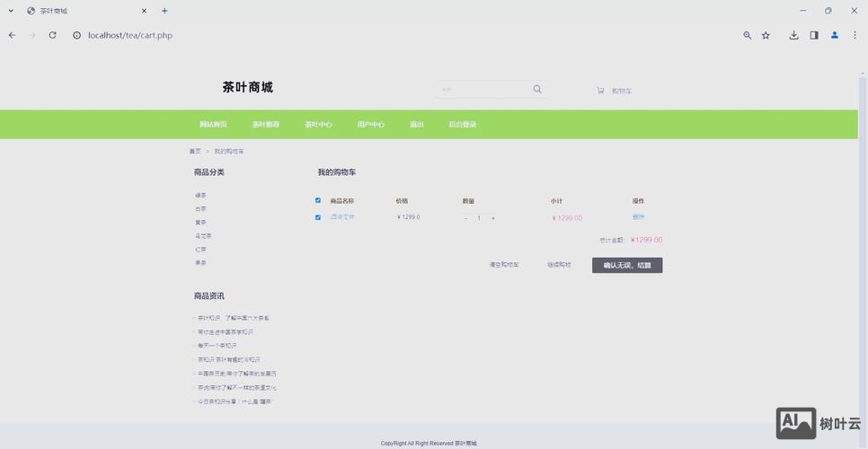Click the 清空购物车 link
Viewport: 868px width, 449px height.
tap(504, 265)
